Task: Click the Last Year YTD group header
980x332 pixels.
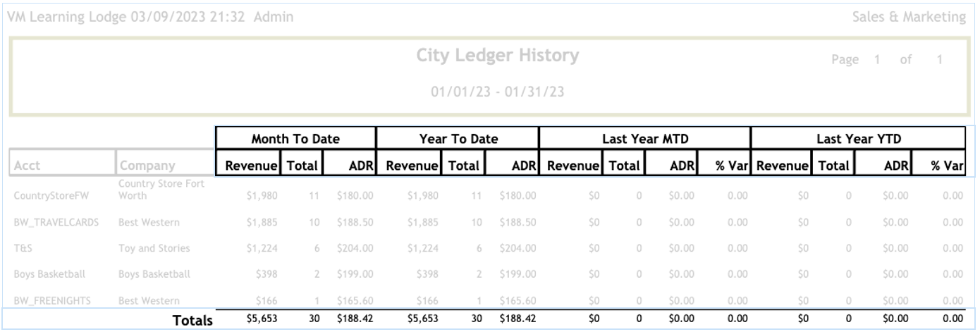Action: (x=858, y=140)
